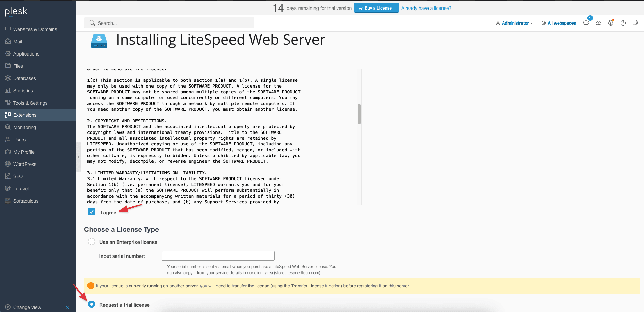Collapse the left sidebar panel
This screenshot has width=644, height=312.
pyautogui.click(x=78, y=157)
